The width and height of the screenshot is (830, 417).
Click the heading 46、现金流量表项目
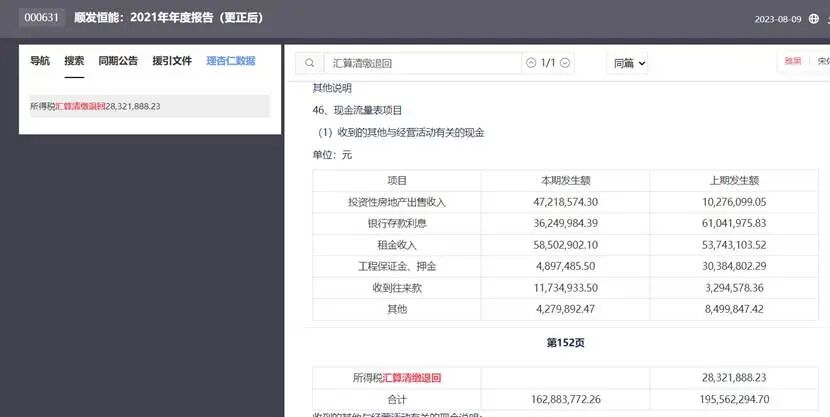pyautogui.click(x=357, y=110)
